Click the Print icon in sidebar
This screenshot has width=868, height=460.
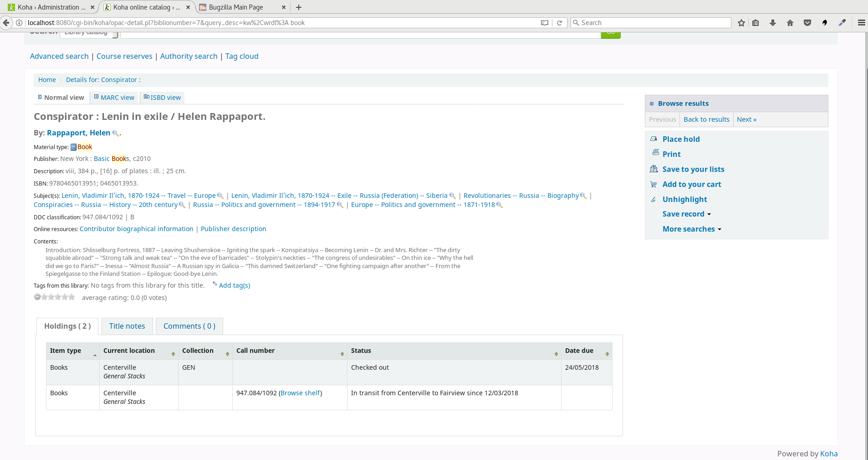[x=656, y=153]
